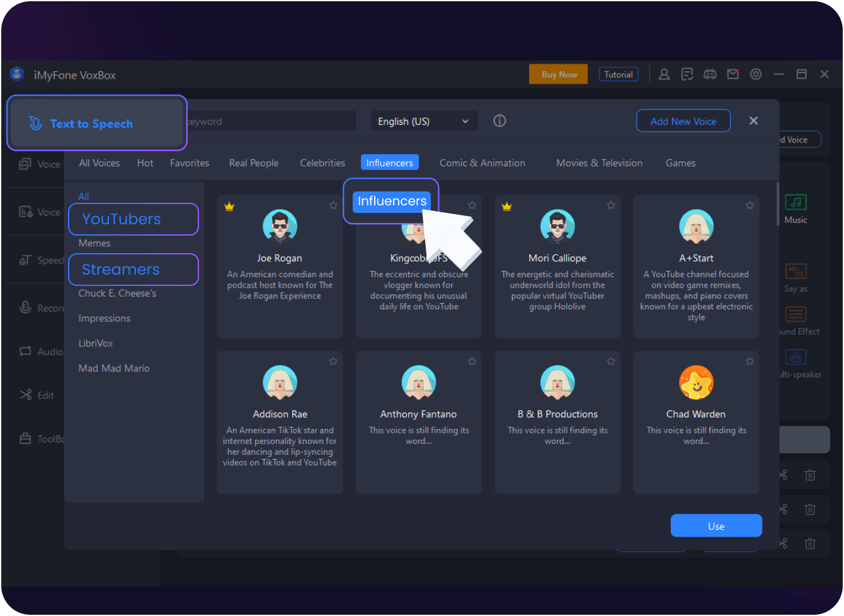The width and height of the screenshot is (844, 616).
Task: Select the Text to Speech sidebar item
Action: coord(97,123)
